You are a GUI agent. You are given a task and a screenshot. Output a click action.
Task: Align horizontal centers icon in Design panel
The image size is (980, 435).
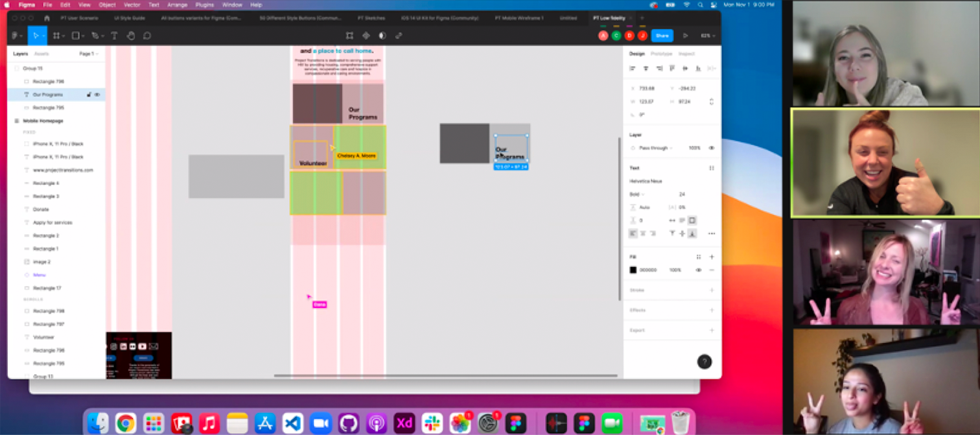pyautogui.click(x=646, y=68)
